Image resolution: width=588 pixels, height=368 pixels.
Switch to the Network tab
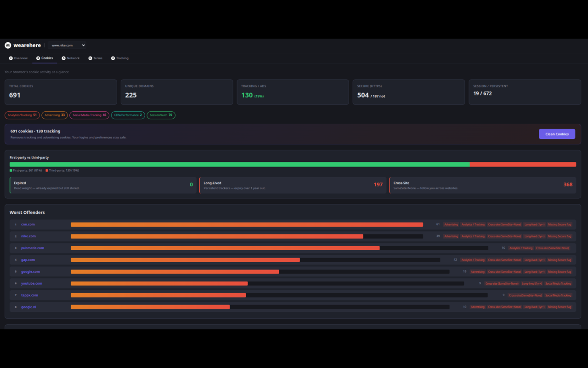coord(71,58)
